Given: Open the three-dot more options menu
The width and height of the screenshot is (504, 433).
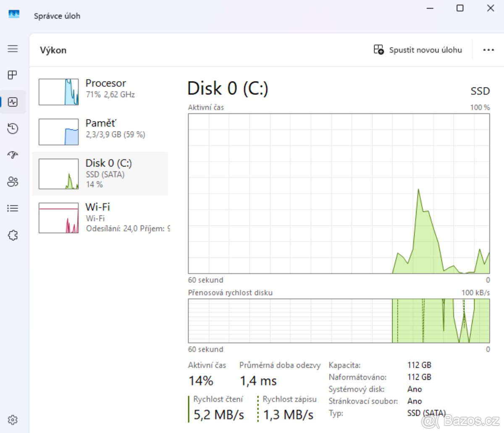Looking at the screenshot, I should point(488,50).
